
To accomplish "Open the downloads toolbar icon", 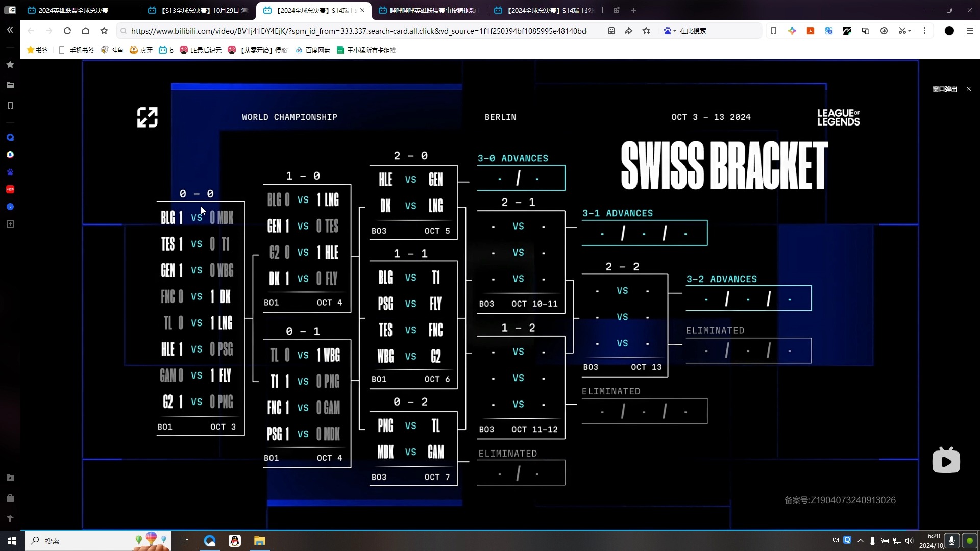I will pyautogui.click(x=884, y=31).
